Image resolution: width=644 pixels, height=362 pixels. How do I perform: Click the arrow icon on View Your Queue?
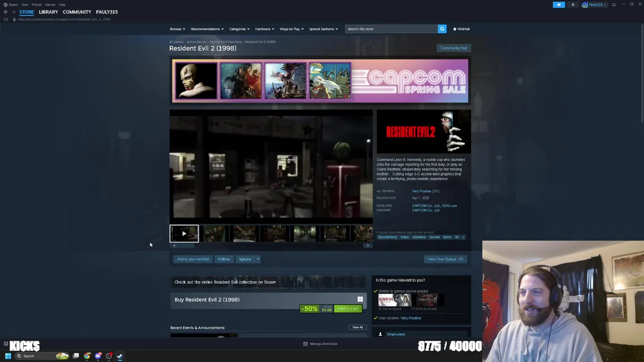pos(460,259)
